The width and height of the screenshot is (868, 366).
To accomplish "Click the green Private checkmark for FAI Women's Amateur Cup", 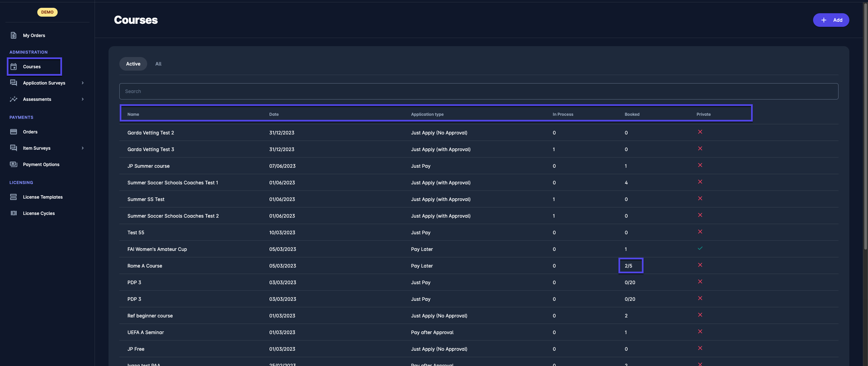I will [700, 249].
